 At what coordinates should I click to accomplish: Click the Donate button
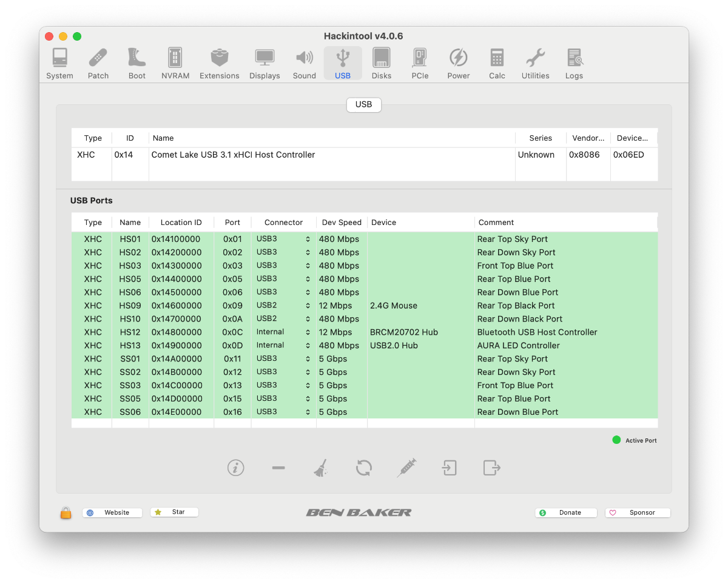(565, 512)
